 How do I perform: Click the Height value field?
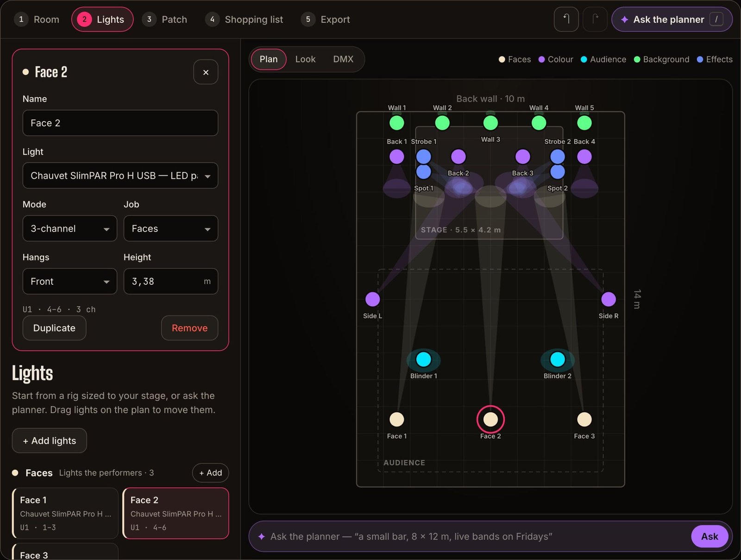[x=171, y=281]
